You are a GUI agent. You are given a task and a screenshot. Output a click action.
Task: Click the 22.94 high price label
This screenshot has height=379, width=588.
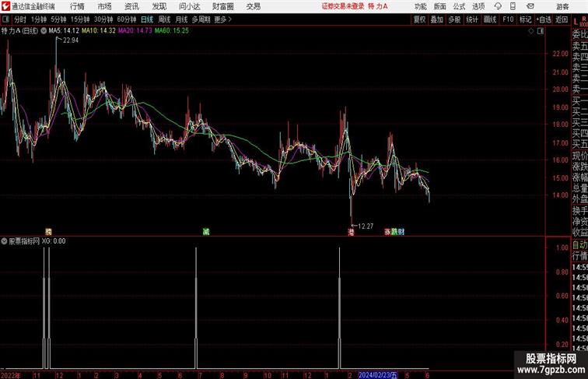(x=71, y=40)
